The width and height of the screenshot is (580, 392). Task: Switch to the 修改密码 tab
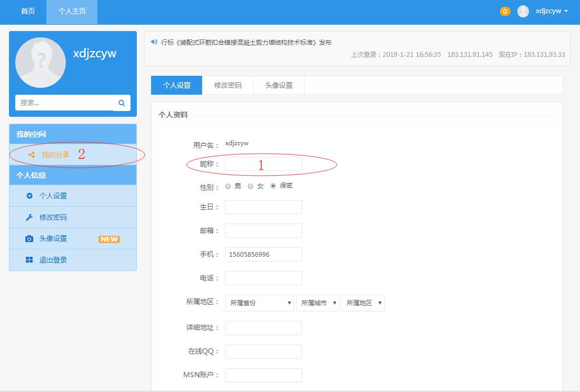click(x=228, y=85)
